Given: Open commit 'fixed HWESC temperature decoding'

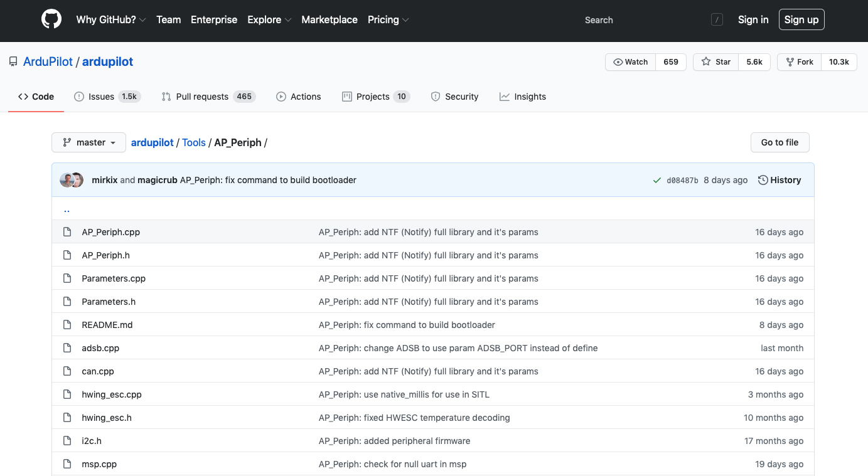Looking at the screenshot, I should click(414, 418).
